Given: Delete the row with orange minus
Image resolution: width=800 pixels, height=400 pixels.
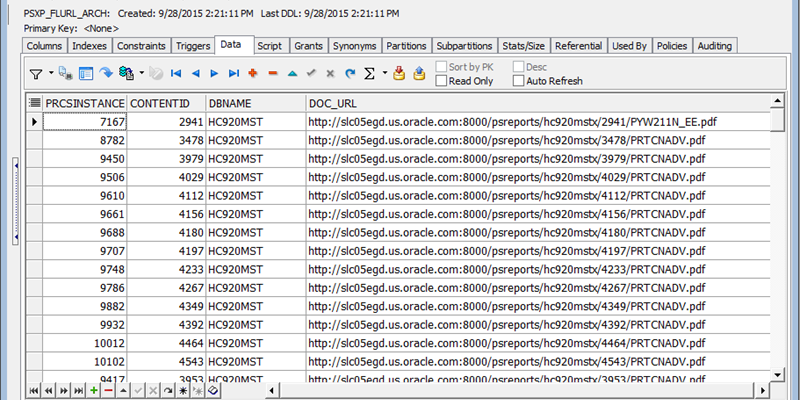Looking at the screenshot, I should point(273,73).
